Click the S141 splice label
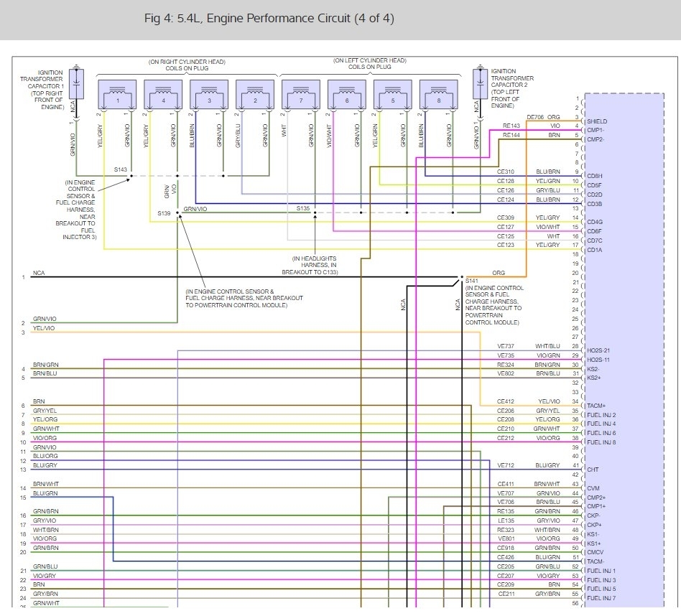Image resolution: width=681 pixels, height=616 pixels. tap(472, 281)
